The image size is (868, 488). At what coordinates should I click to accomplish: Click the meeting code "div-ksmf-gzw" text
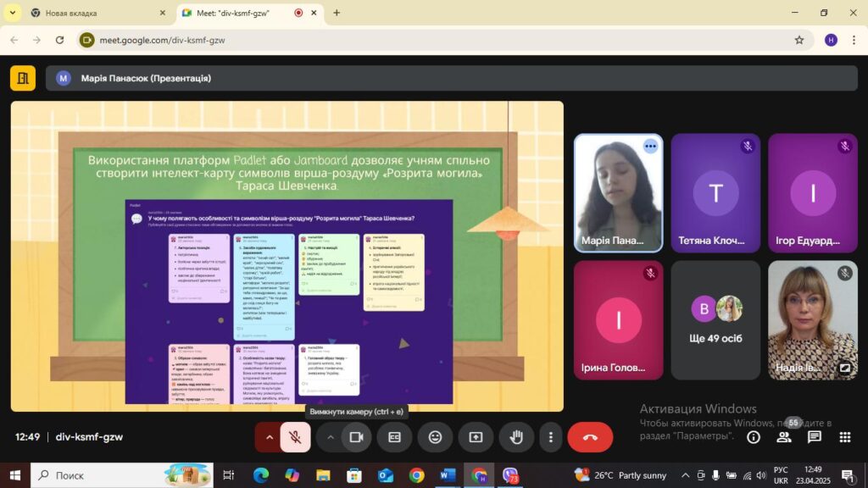coord(89,437)
